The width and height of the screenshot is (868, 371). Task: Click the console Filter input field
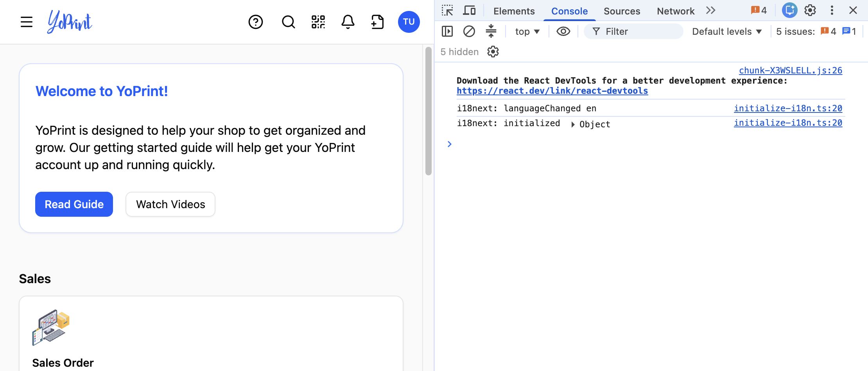(633, 31)
